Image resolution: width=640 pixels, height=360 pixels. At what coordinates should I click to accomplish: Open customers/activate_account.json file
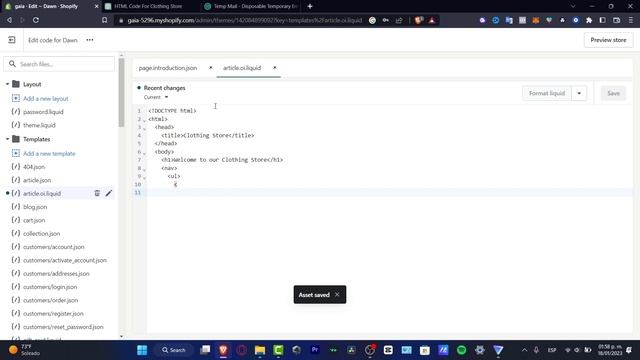(64, 260)
